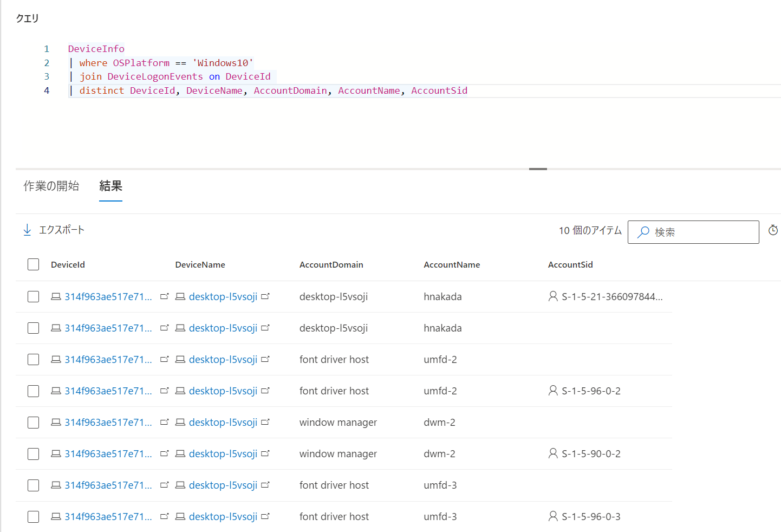Click the person icon next to S-1-5-21-366097844...
The height and width of the screenshot is (532, 781).
[552, 296]
